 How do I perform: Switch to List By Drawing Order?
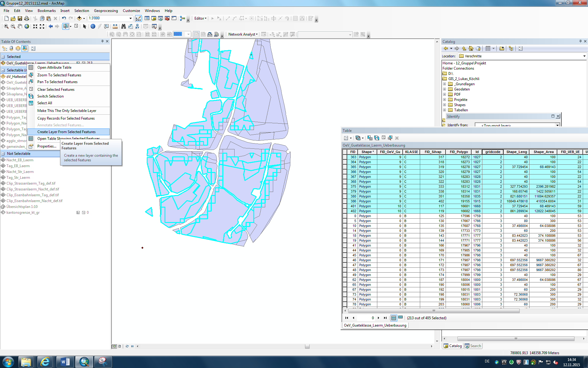[x=4, y=48]
